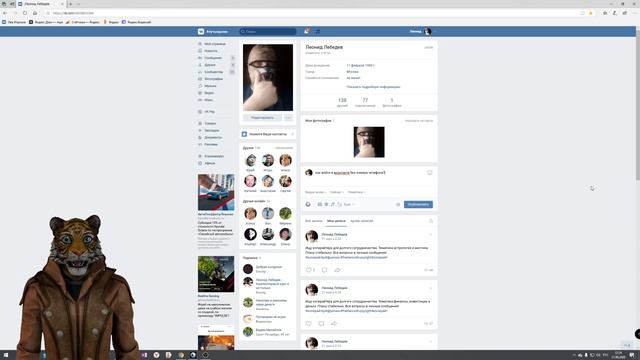Screen dimensions: 640x360
Task: Click the Windows Start button on taskbar
Action: pos(6,355)
